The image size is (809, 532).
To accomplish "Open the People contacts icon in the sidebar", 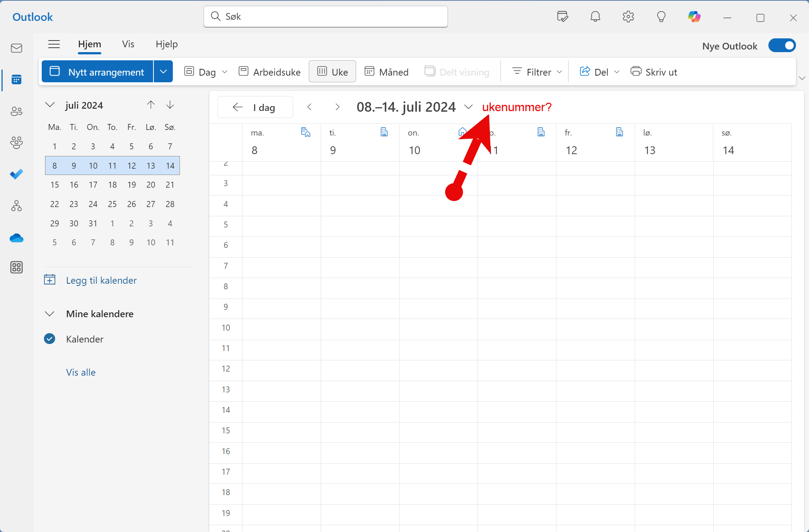I will (16, 111).
